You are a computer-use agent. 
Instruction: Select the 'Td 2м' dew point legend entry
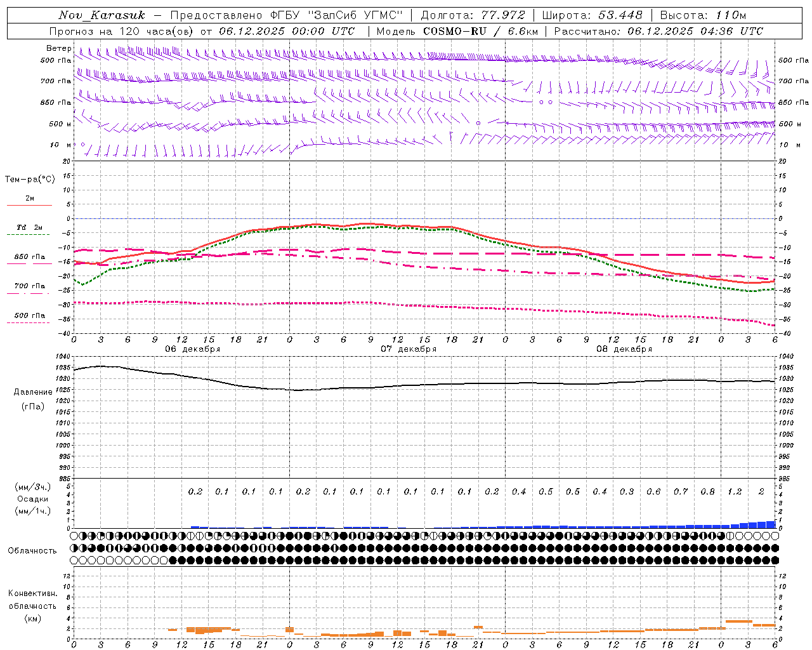pyautogui.click(x=30, y=227)
